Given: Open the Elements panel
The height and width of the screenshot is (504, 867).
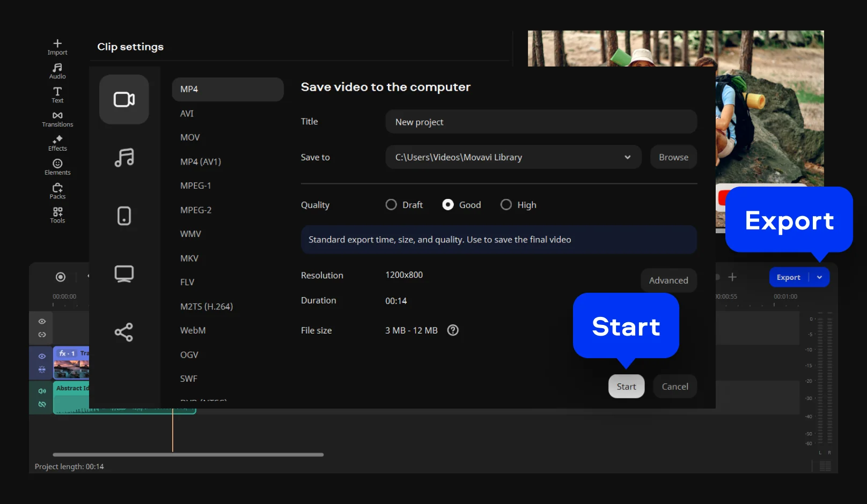Looking at the screenshot, I should [57, 167].
